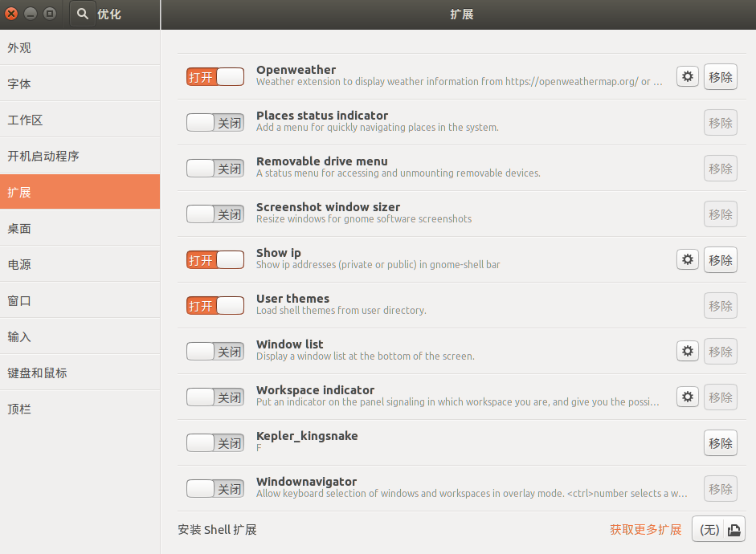Click the (无) Shell extension file button
The width and height of the screenshot is (756, 554).
click(x=718, y=529)
